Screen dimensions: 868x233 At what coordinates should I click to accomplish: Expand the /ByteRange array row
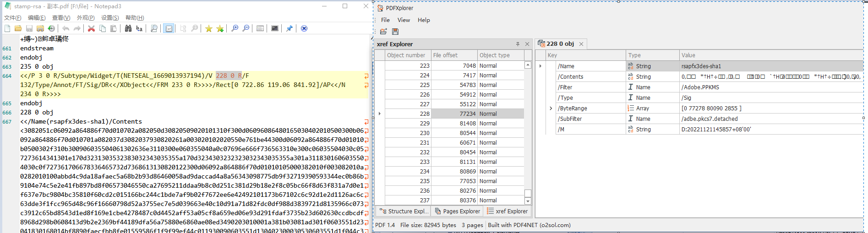coord(551,108)
